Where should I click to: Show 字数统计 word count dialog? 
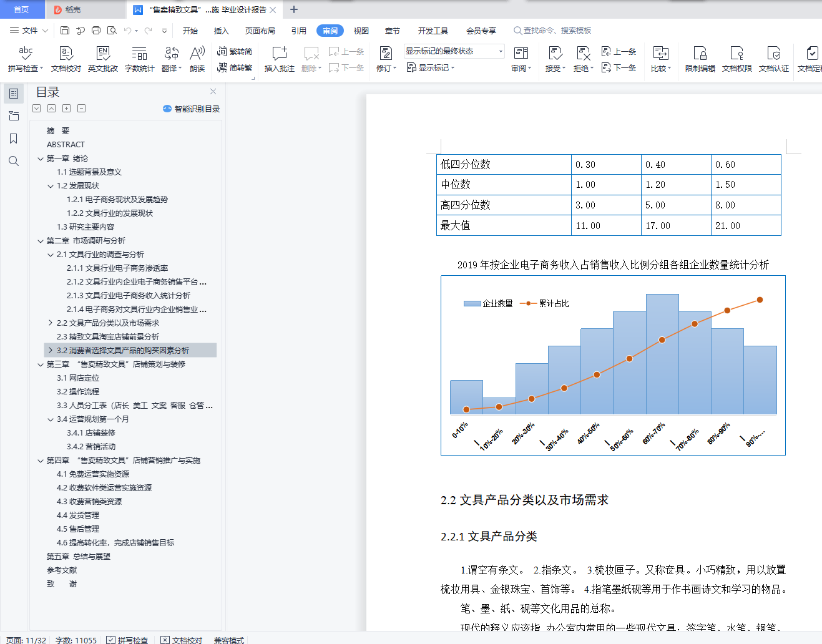click(140, 59)
